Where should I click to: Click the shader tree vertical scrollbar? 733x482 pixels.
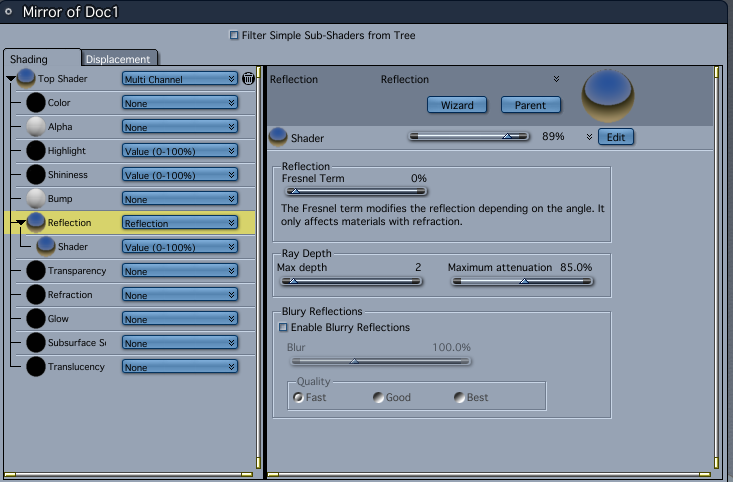pos(259,269)
